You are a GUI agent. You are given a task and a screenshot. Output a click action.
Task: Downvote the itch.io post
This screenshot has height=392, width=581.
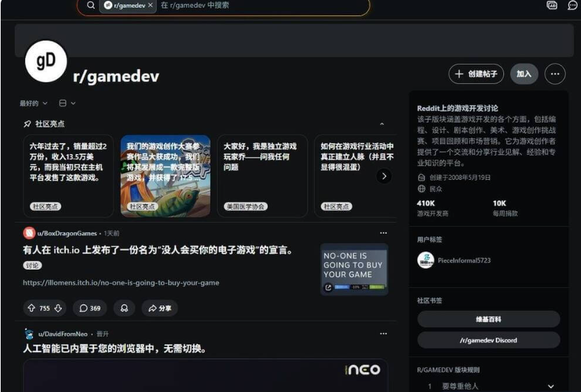pyautogui.click(x=58, y=308)
